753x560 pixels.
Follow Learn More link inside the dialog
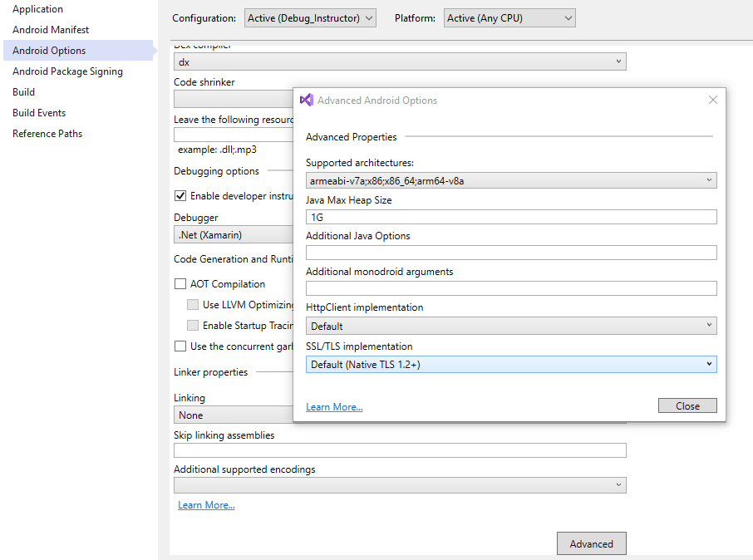334,407
